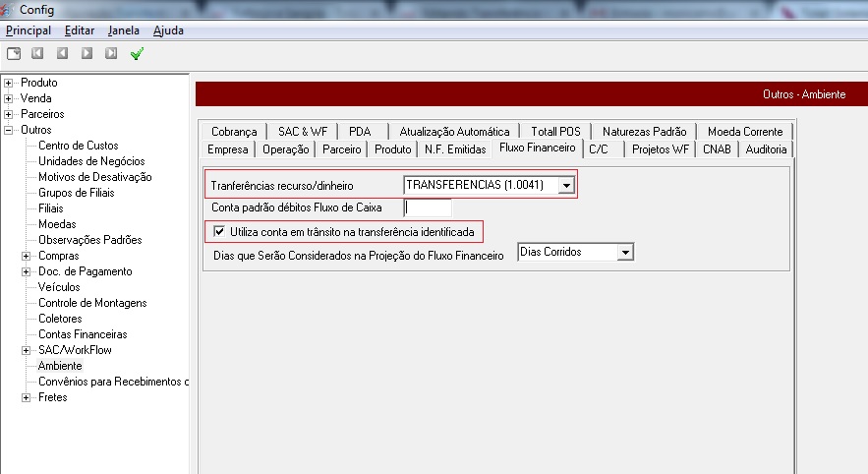Switch to the Operação tab
The width and height of the screenshot is (868, 474).
(286, 148)
